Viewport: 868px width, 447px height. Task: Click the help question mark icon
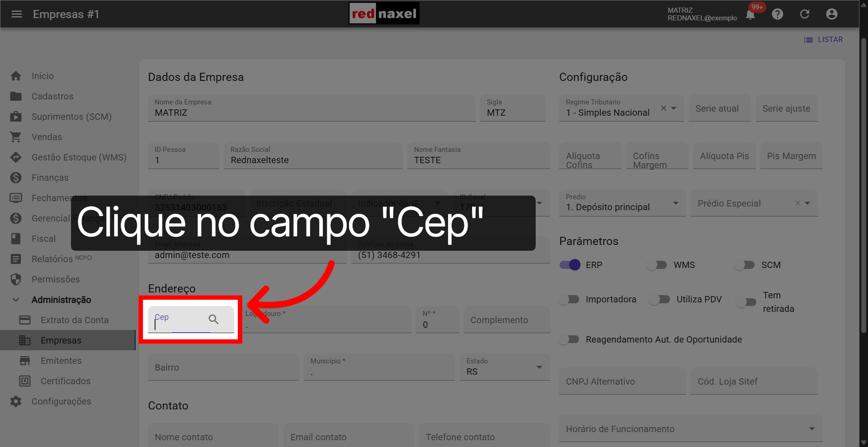(778, 14)
